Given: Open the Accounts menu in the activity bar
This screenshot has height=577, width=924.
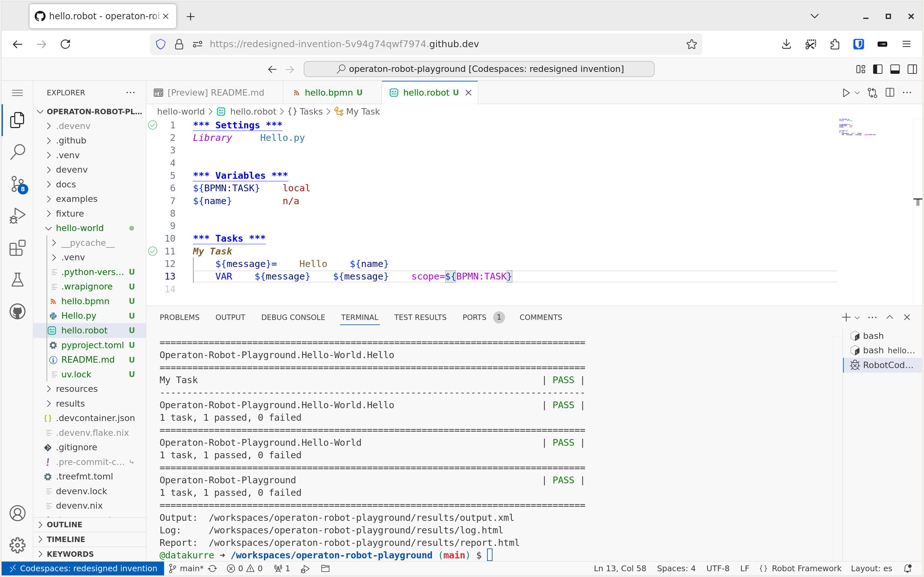Looking at the screenshot, I should [17, 513].
